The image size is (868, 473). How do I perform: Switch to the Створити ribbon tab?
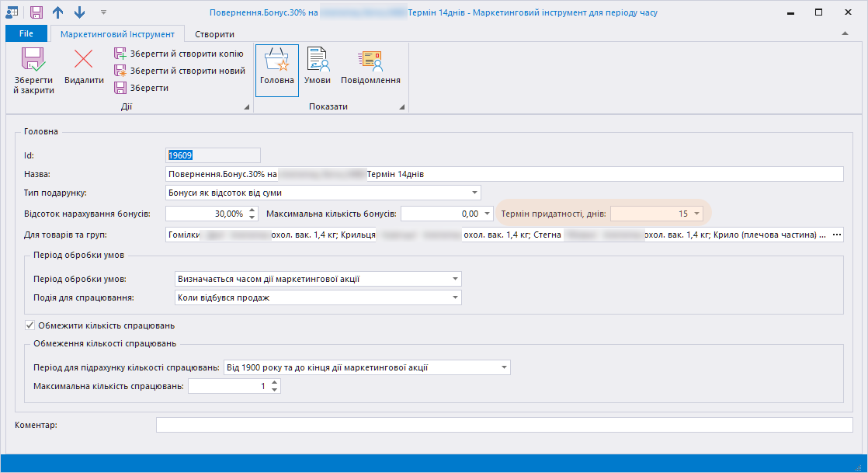pos(215,33)
